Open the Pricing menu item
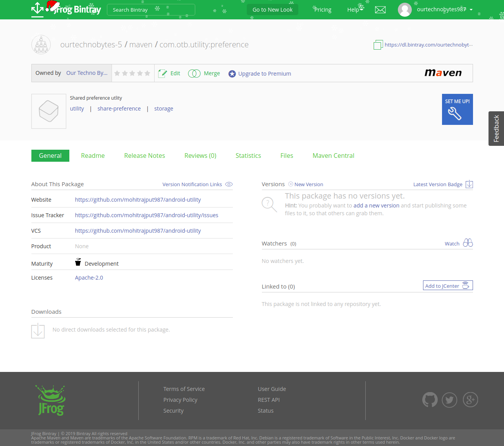This screenshot has width=504, height=446. [323, 10]
